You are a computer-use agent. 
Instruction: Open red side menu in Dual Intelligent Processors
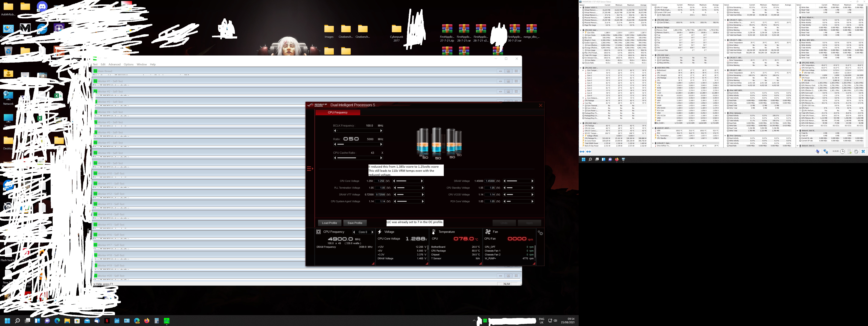[x=310, y=168]
